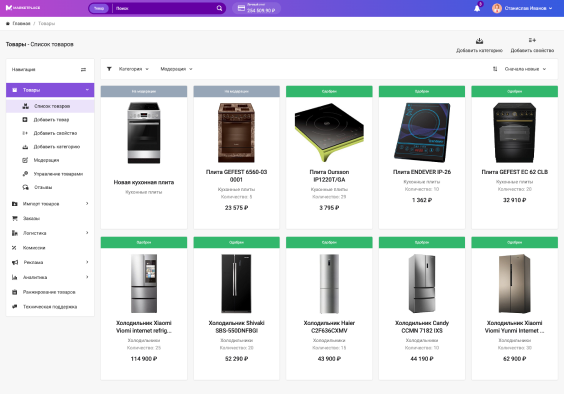Open the Модерация filter dropdown
564x394 pixels.
176,69
